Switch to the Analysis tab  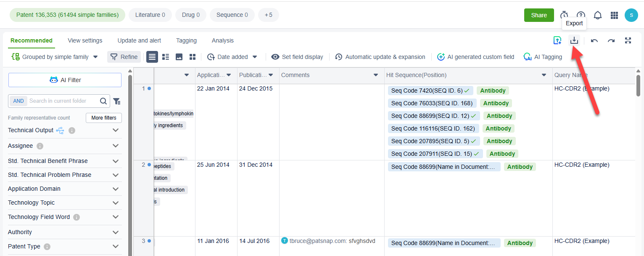coord(222,40)
